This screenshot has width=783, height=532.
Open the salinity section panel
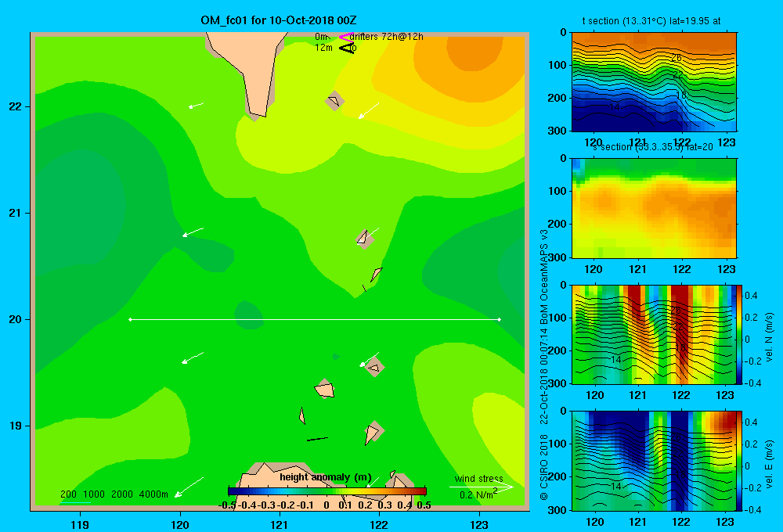tap(654, 208)
